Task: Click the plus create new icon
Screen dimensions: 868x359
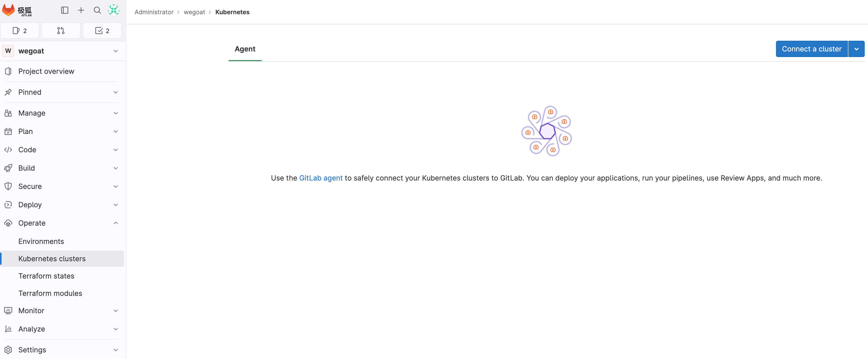Action: pyautogui.click(x=81, y=10)
